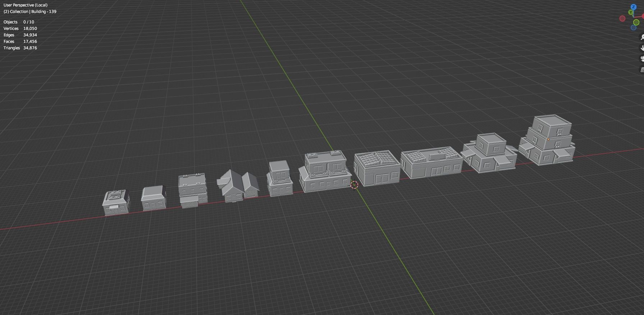Viewport: 644px width, 315px height.
Task: Select the long flat building with solar panels
Action: point(431,162)
